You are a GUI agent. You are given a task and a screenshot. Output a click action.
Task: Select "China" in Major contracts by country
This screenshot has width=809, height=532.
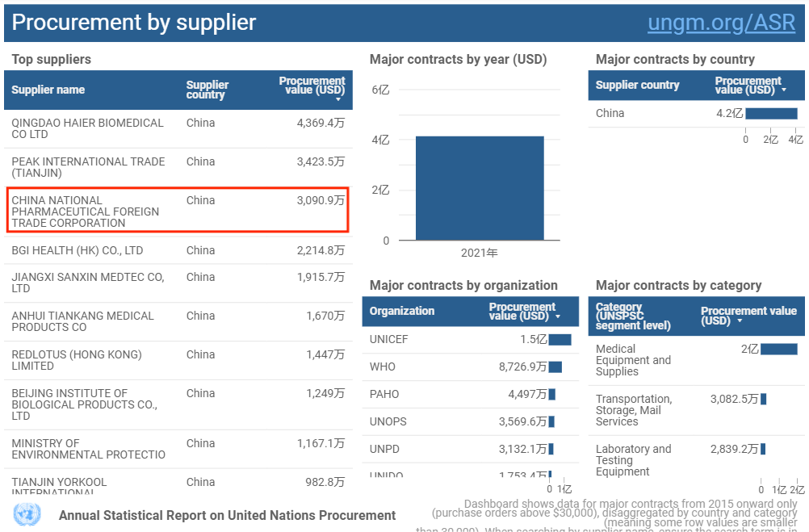[x=610, y=114]
